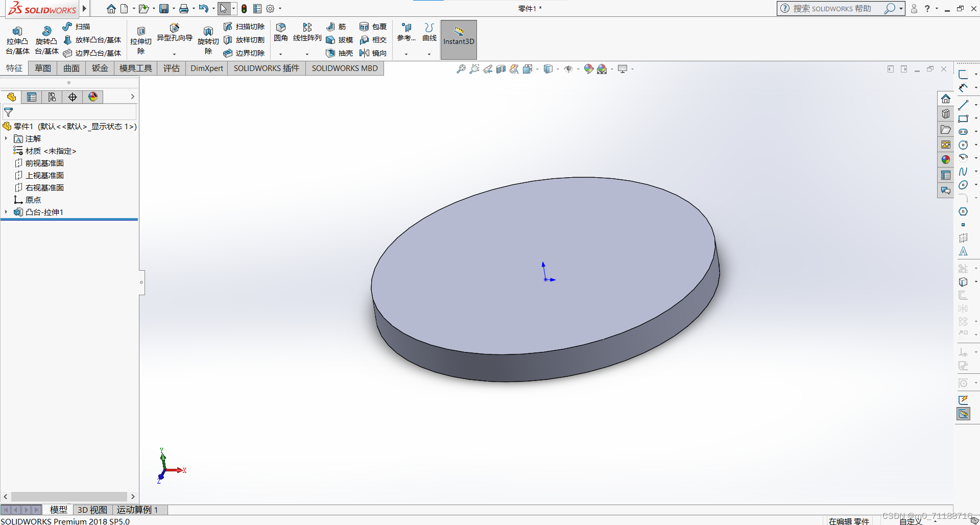
Task: Switch to the 3D 视图 bottom tab
Action: [92, 510]
